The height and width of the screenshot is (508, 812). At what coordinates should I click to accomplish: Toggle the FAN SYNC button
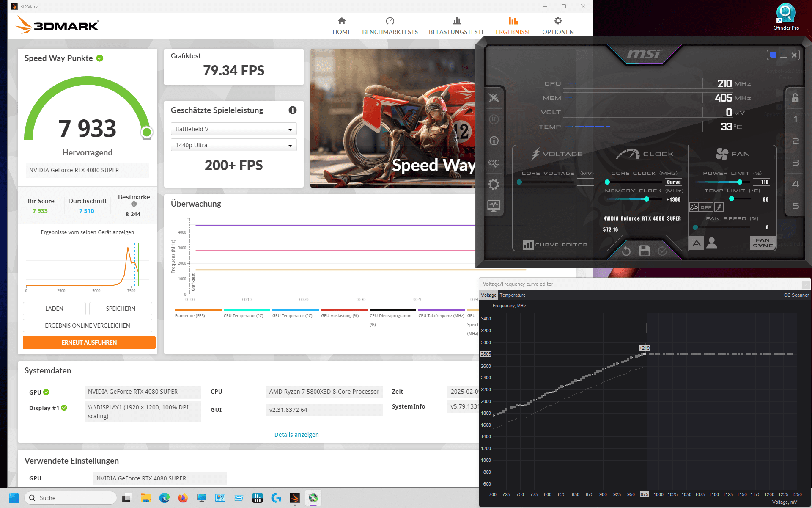pos(763,243)
